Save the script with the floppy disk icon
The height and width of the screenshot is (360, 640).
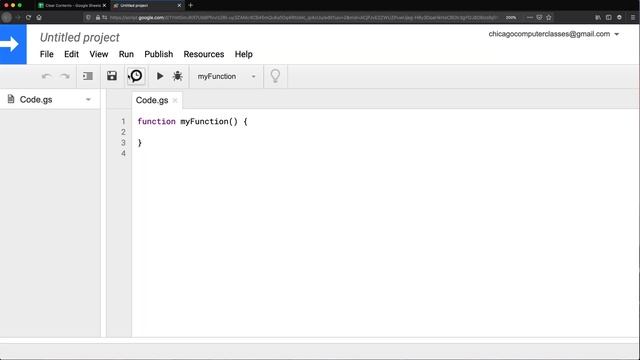(x=112, y=76)
